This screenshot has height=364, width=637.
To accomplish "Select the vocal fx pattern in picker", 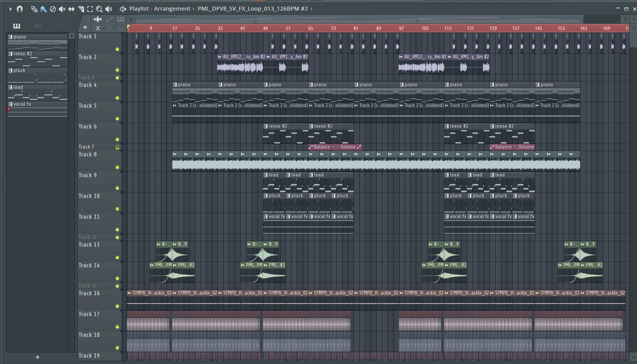I will (38, 109).
